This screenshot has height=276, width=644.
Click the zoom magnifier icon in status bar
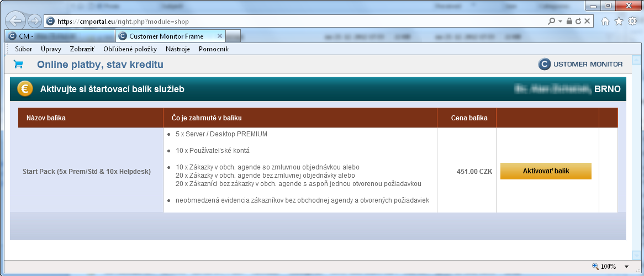[595, 266]
